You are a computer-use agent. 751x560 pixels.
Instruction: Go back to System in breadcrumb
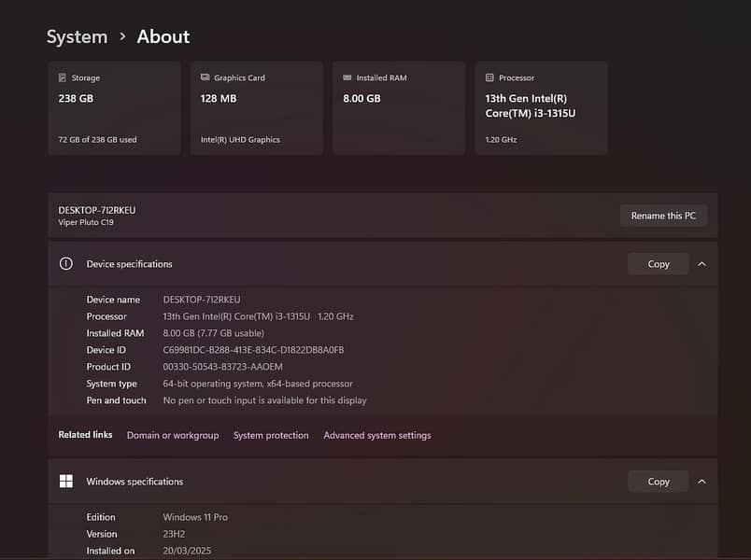pos(78,36)
